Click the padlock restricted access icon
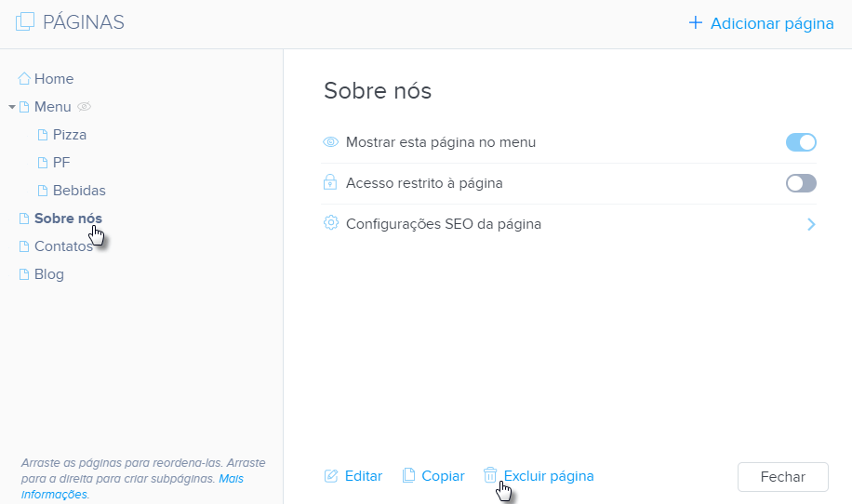Screen dimensions: 852x504 [330, 183]
